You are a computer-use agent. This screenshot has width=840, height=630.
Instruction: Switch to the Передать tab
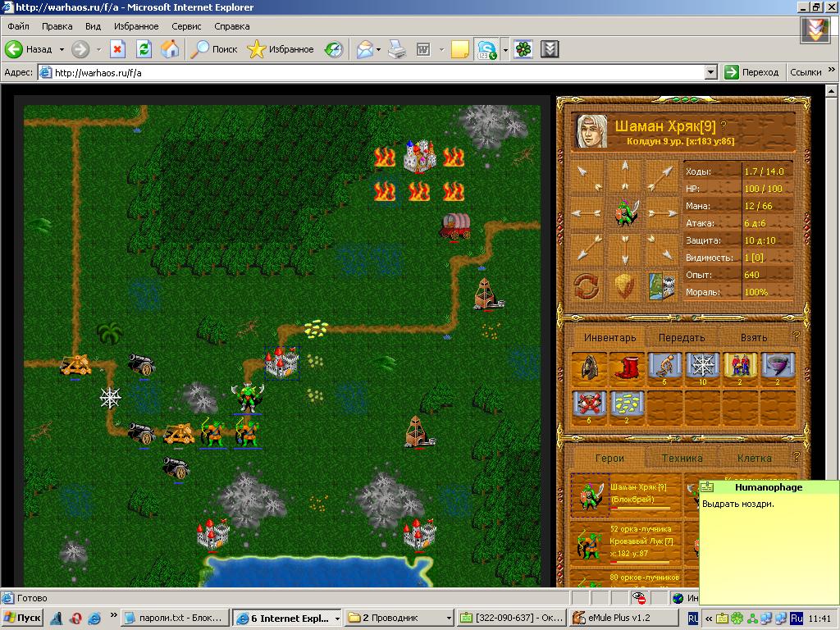pos(682,337)
